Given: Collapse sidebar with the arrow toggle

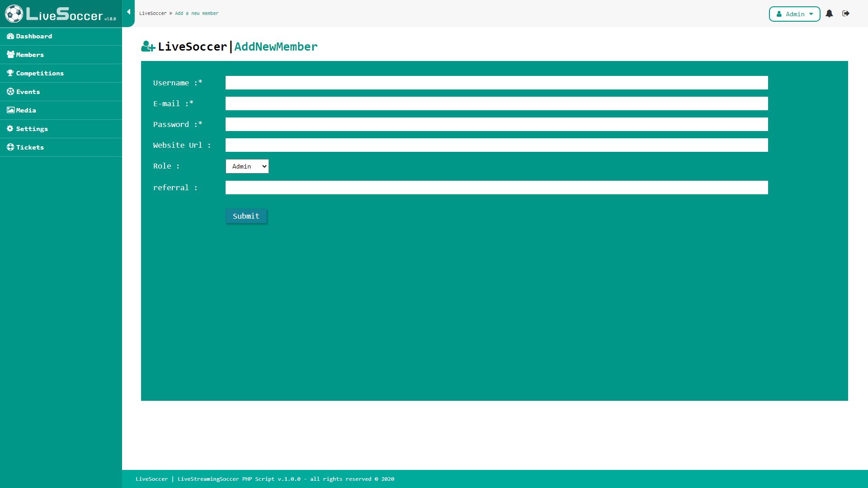Looking at the screenshot, I should (128, 12).
